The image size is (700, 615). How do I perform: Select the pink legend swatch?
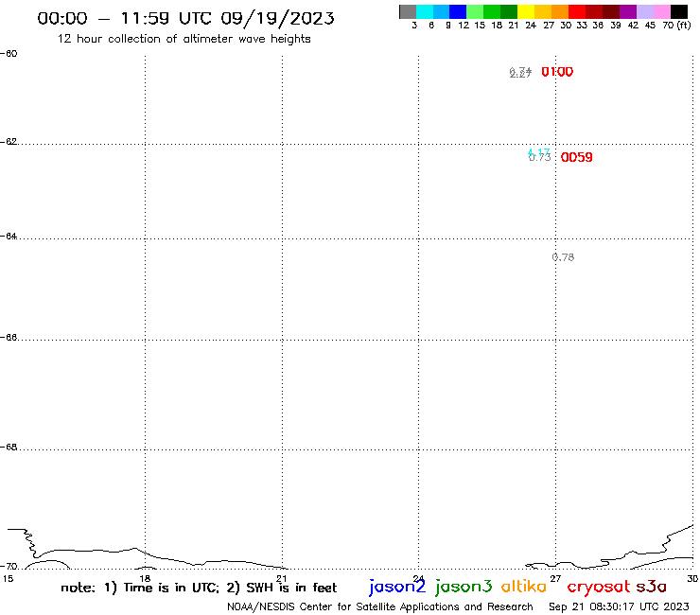661,11
